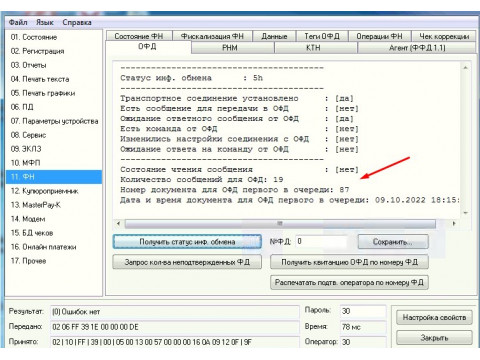Select 07. Параметры устройства item
The height and width of the screenshot is (360, 480).
pos(54,121)
